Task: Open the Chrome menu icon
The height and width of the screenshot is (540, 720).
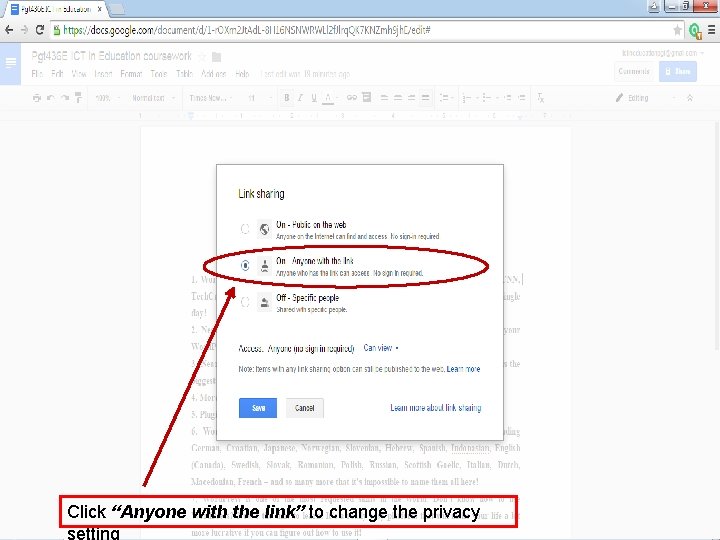Action: pyautogui.click(x=711, y=30)
